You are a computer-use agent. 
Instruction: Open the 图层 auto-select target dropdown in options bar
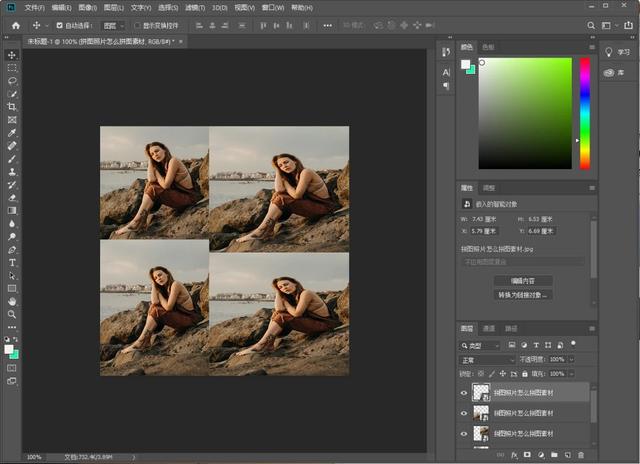114,25
